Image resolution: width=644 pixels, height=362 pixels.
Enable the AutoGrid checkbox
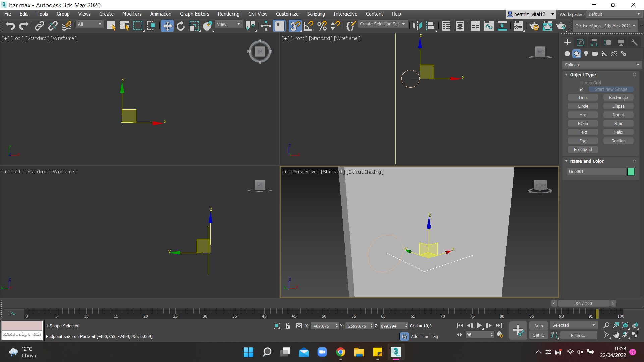click(581, 83)
